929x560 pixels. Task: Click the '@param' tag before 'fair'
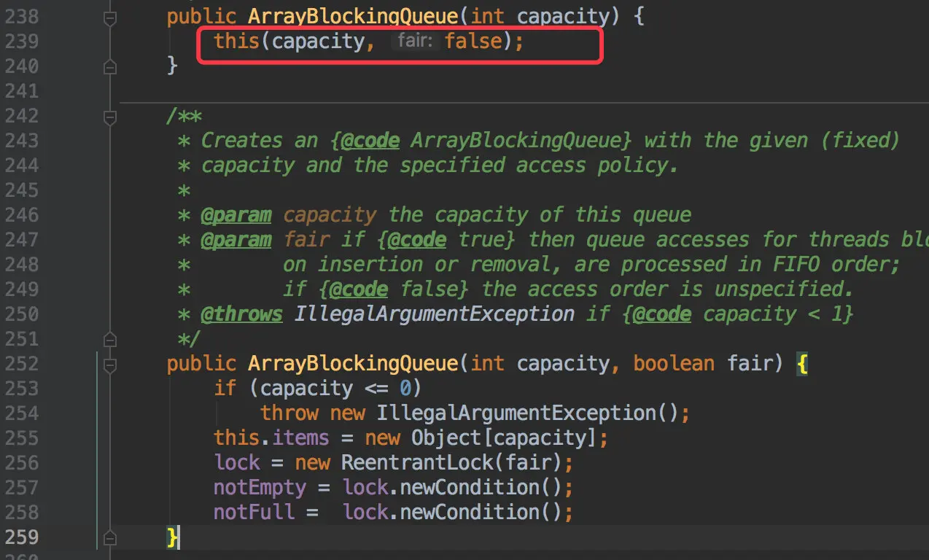236,240
